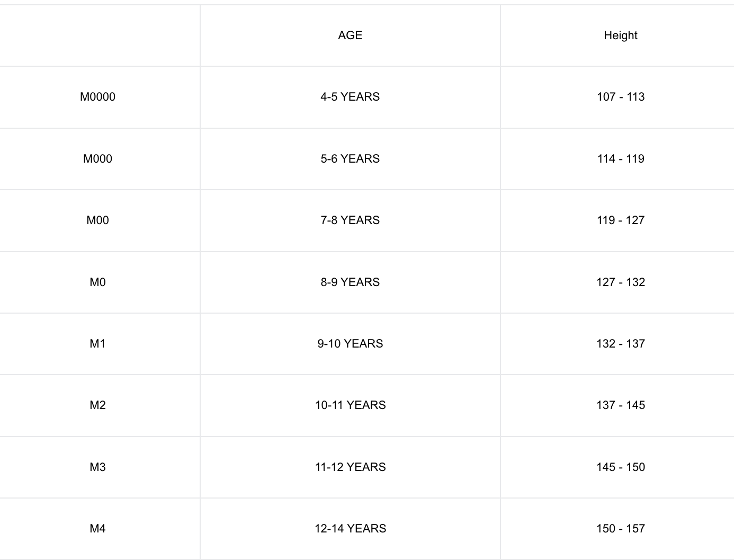Click the 9-10 YEARS age cell
This screenshot has height=560, width=734.
[350, 344]
